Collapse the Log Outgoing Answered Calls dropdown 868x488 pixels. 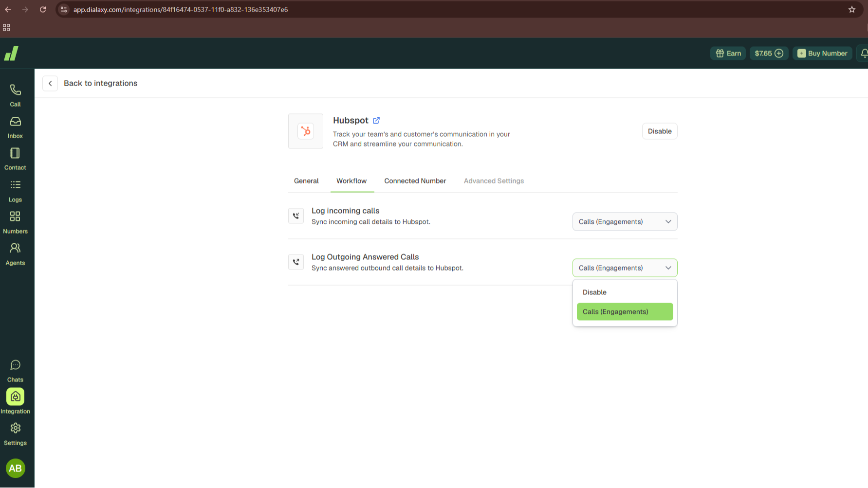(x=625, y=268)
